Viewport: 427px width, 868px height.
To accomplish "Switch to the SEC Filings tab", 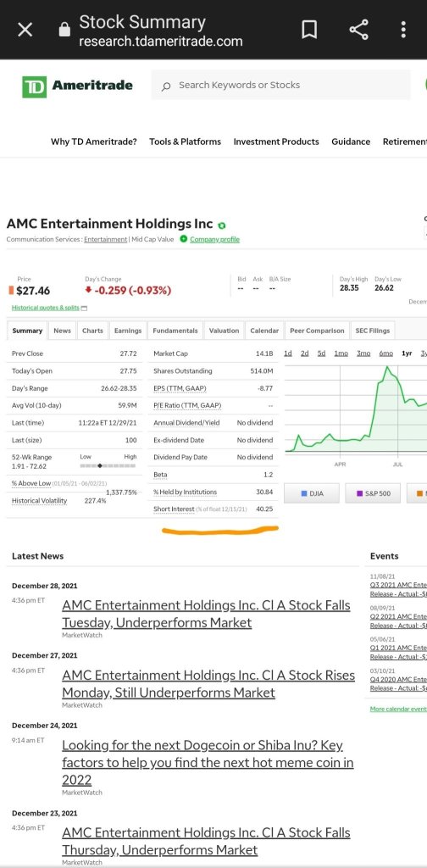I will [373, 331].
